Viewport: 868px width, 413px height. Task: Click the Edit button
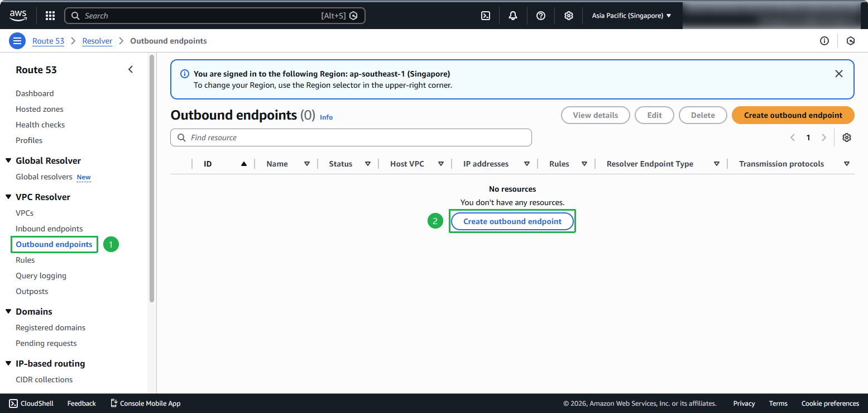(x=655, y=115)
